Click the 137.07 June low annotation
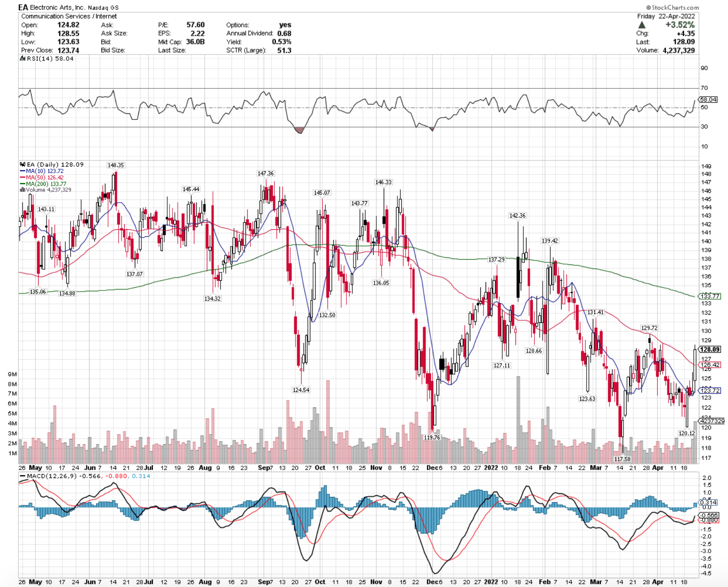The image size is (728, 587). tap(134, 274)
